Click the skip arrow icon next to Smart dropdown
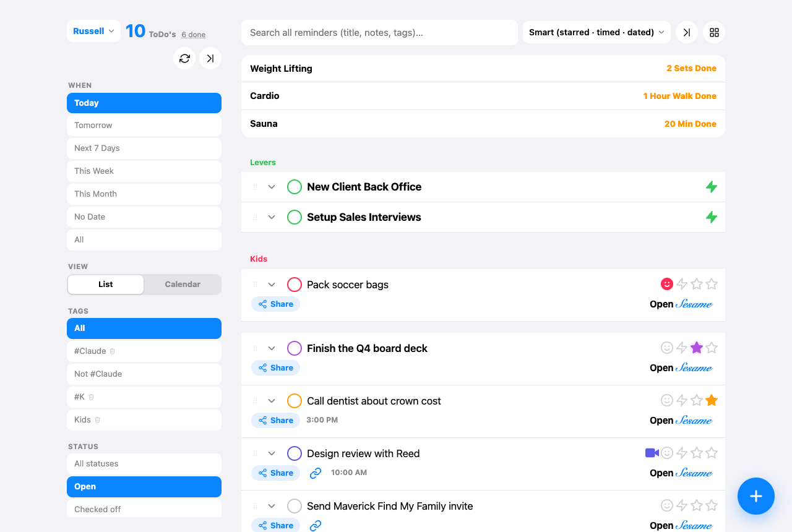The image size is (792, 532). 687,32
